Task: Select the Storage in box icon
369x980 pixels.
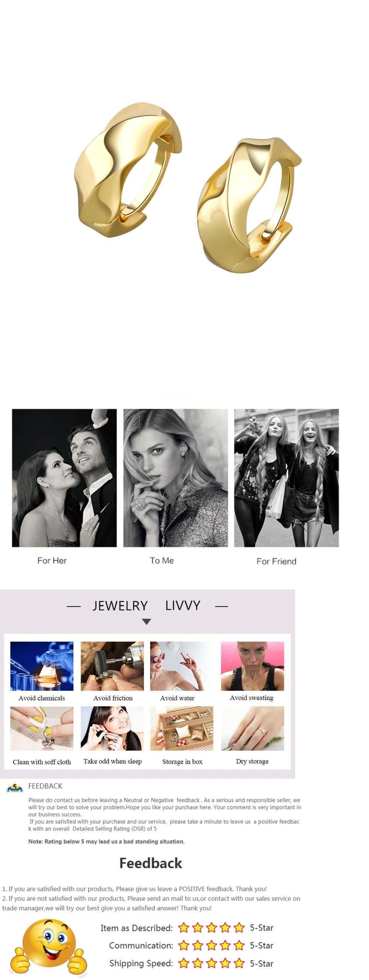Action: [x=182, y=729]
